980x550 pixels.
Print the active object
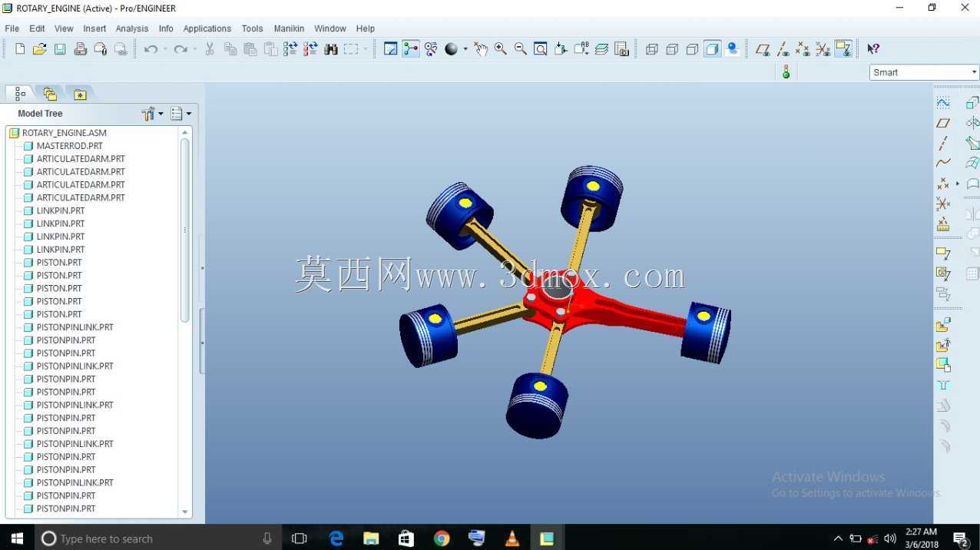coord(80,49)
